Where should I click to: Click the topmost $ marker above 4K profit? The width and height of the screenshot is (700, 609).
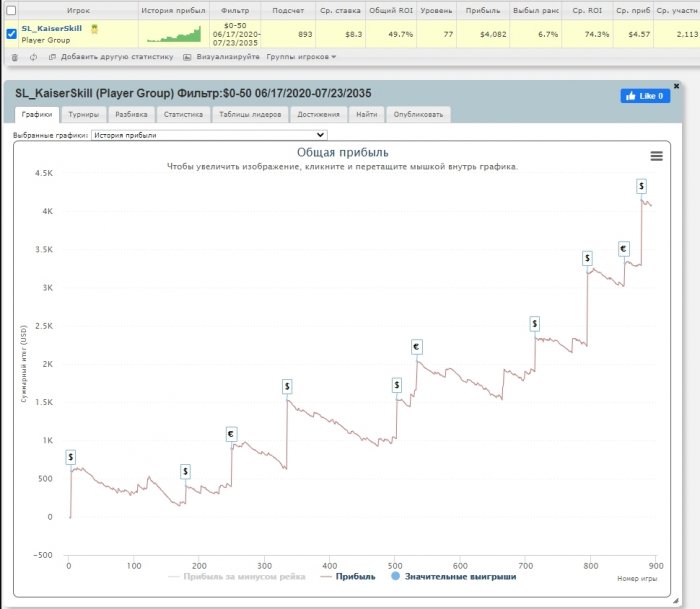click(642, 186)
